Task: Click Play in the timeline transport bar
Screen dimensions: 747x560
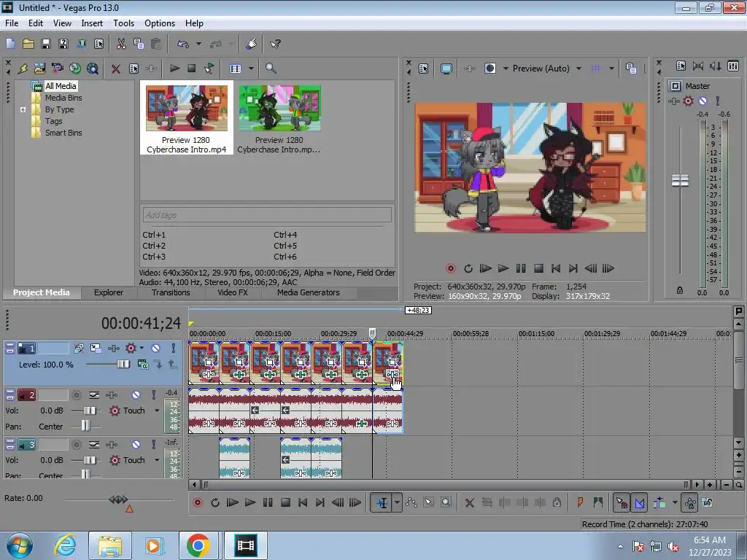Action: click(x=249, y=502)
